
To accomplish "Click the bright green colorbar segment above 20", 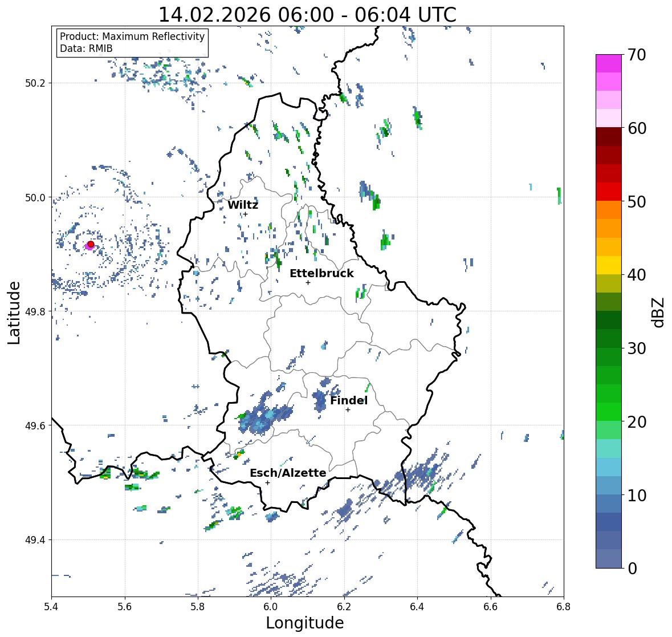I will pos(609,412).
